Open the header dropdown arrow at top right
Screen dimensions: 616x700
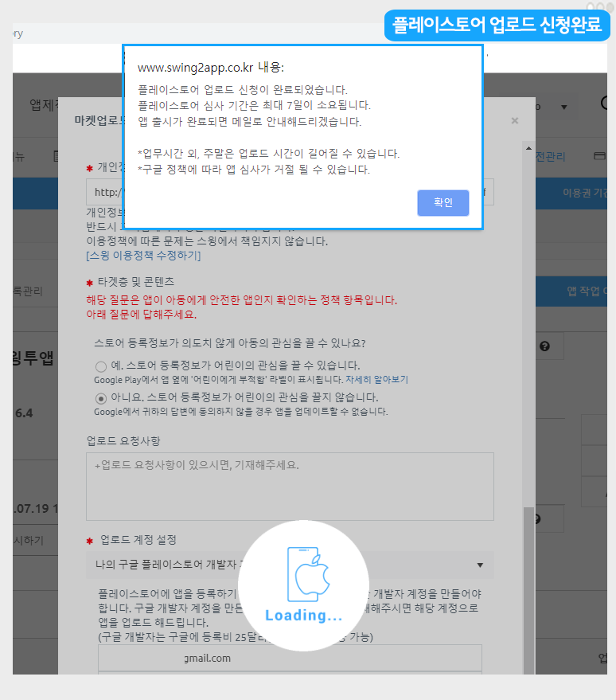coord(564,107)
